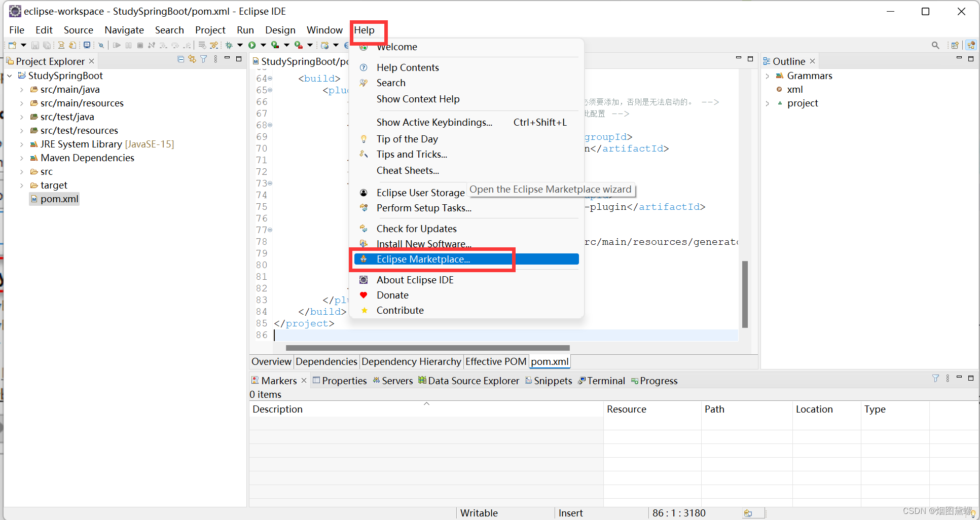Image resolution: width=980 pixels, height=520 pixels.
Task: Click the xml item in Outline
Action: pos(794,89)
